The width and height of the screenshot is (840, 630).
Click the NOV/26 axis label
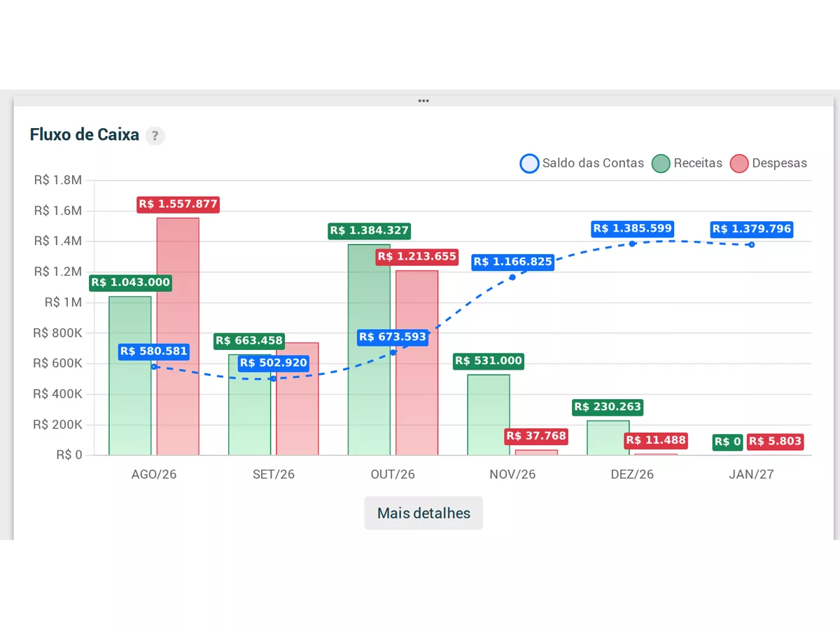(512, 474)
